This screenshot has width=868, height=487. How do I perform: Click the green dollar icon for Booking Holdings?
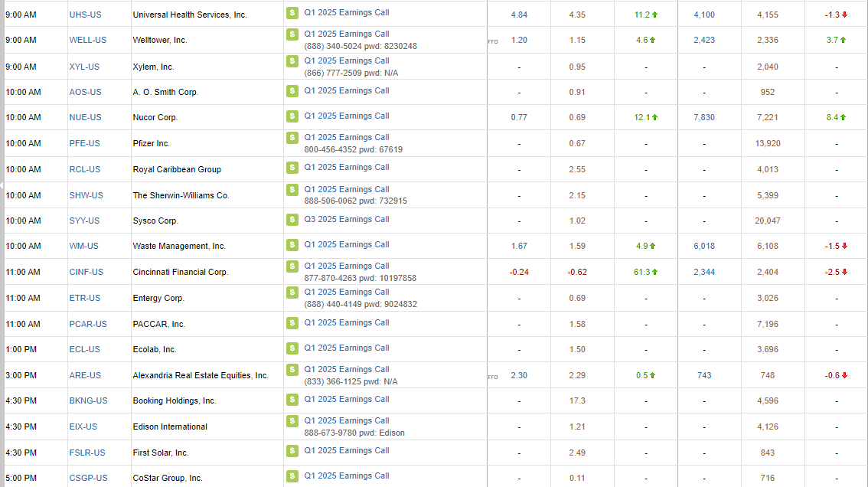tap(292, 399)
